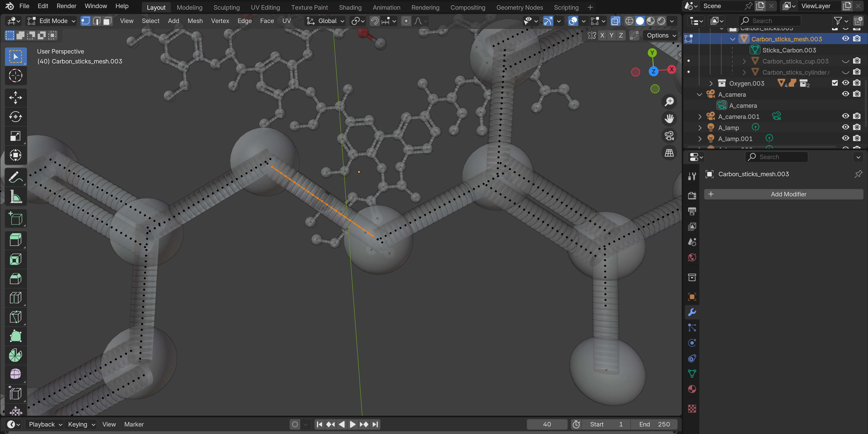Select the Inset Faces tool
This screenshot has height=434, width=868.
point(16,259)
